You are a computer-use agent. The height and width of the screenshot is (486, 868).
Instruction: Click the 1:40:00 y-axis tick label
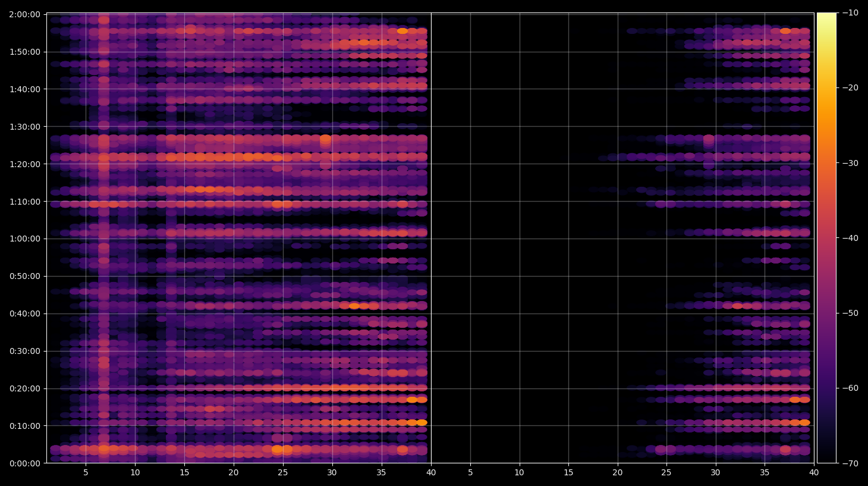24,89
